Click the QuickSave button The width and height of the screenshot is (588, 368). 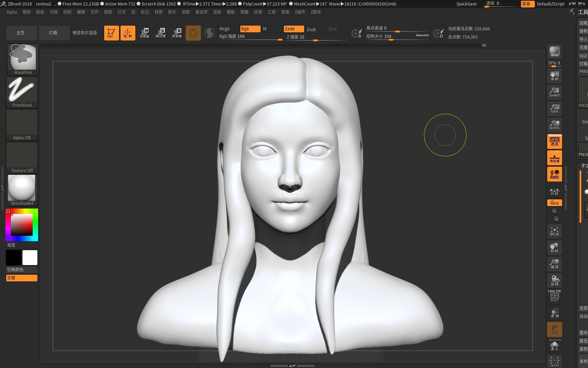click(467, 4)
